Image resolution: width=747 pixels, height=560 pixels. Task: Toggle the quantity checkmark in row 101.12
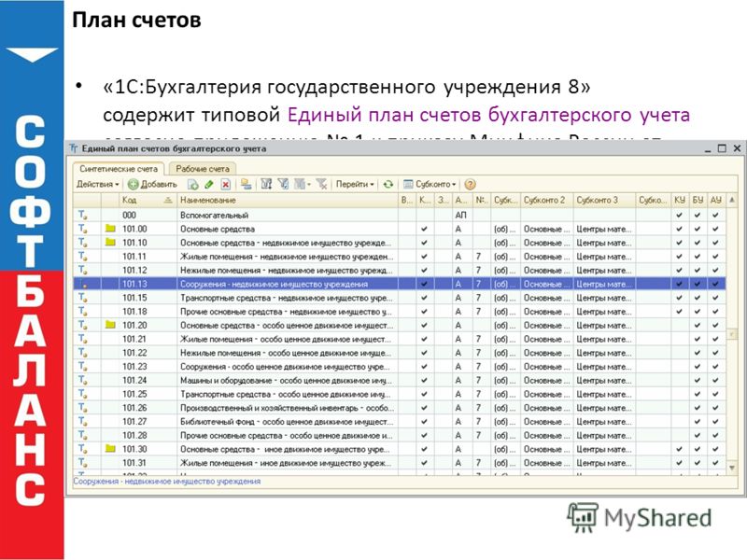(424, 270)
